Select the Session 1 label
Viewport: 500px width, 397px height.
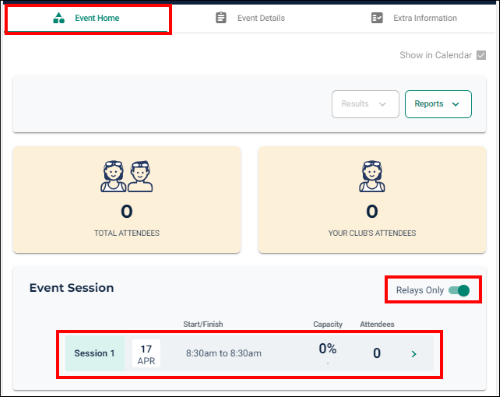[94, 353]
